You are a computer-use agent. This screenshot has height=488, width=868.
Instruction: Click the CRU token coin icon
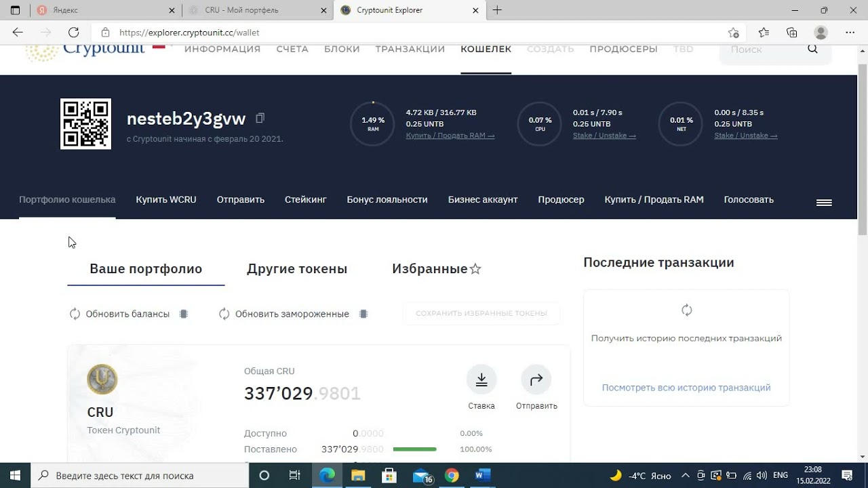pos(102,380)
